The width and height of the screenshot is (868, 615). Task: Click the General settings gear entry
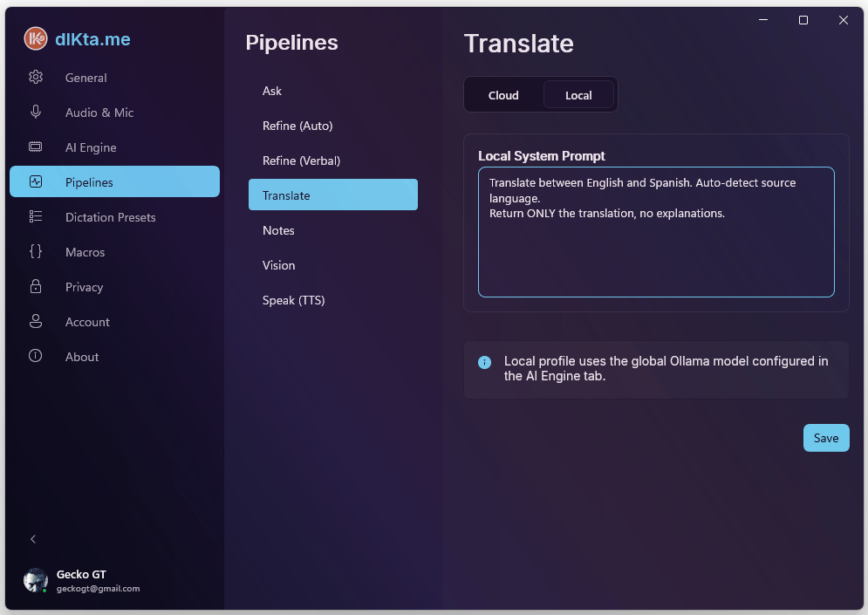coord(85,77)
